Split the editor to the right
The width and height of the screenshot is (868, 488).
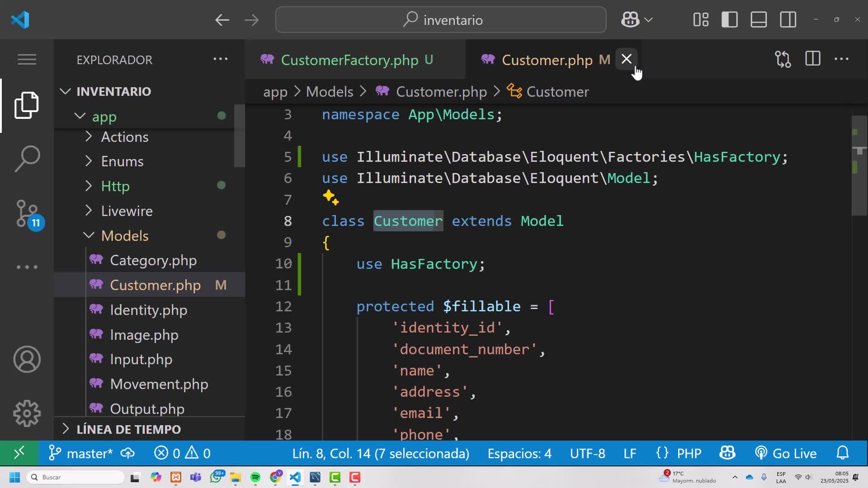812,59
